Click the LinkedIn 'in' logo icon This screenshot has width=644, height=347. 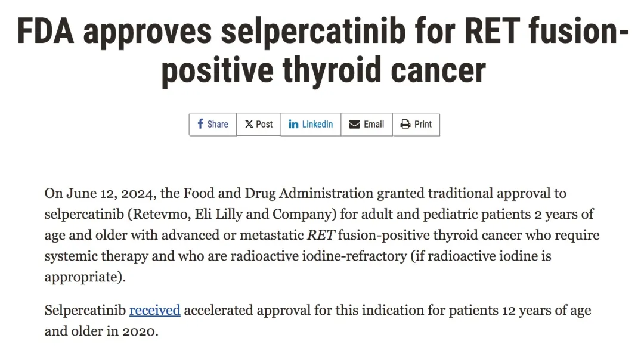(x=293, y=124)
